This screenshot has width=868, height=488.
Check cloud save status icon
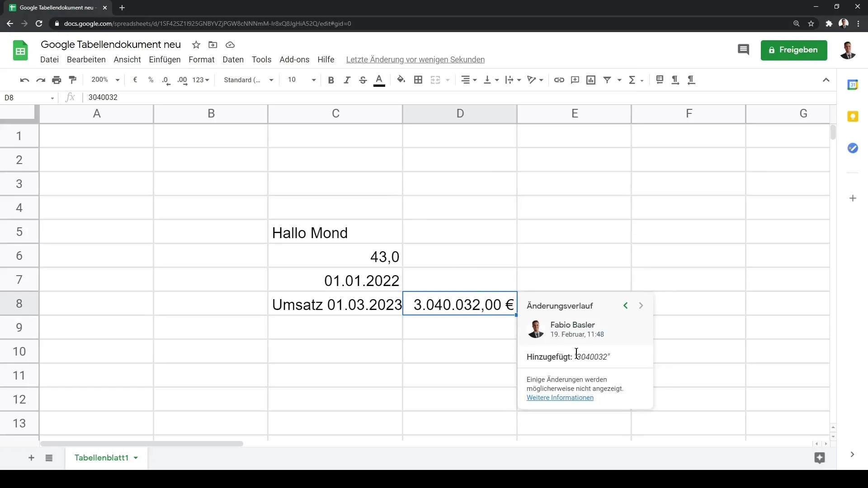point(230,45)
